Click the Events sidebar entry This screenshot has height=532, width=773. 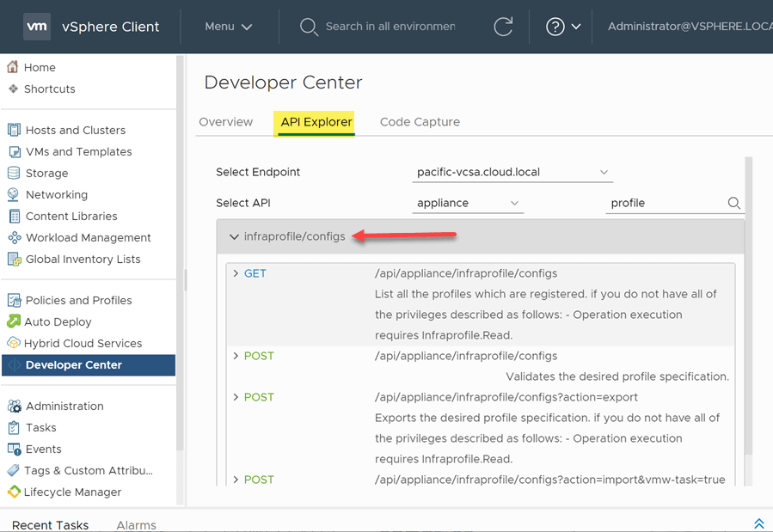[43, 449]
